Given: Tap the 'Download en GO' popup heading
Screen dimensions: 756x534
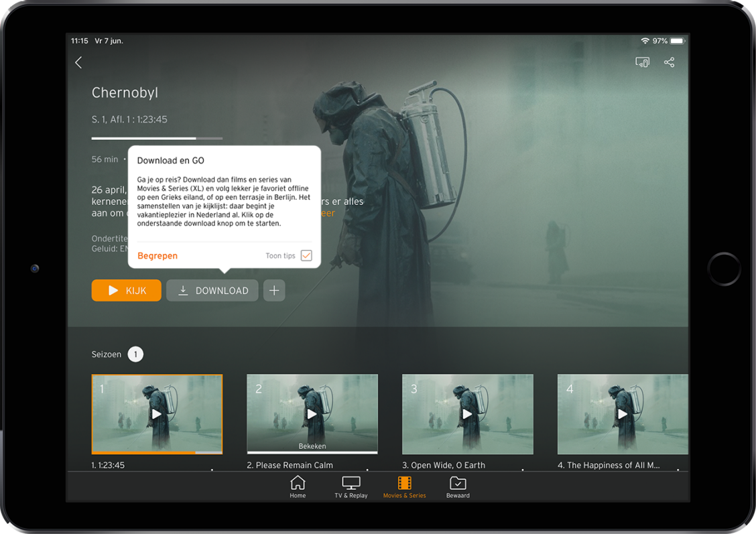Looking at the screenshot, I should 171,161.
